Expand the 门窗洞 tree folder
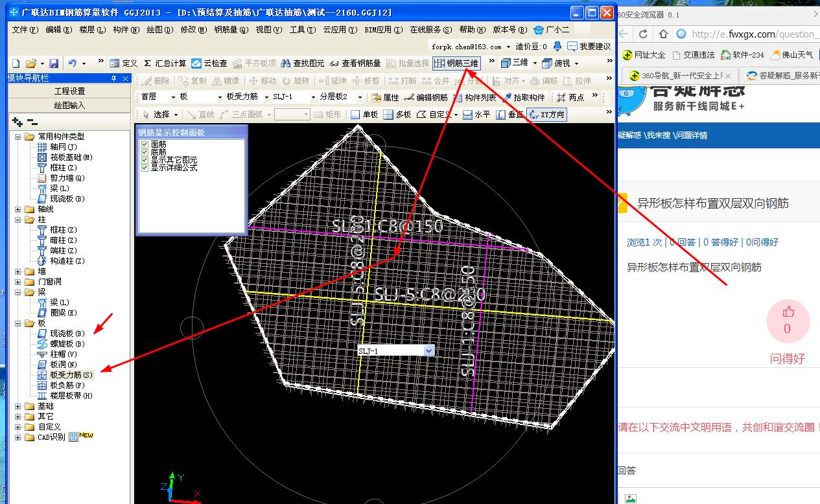 point(19,282)
